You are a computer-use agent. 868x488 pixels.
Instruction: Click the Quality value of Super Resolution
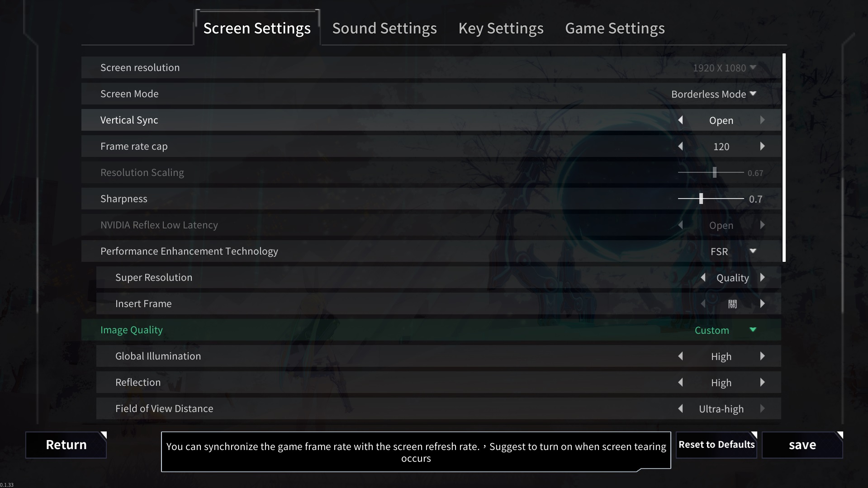(x=732, y=278)
